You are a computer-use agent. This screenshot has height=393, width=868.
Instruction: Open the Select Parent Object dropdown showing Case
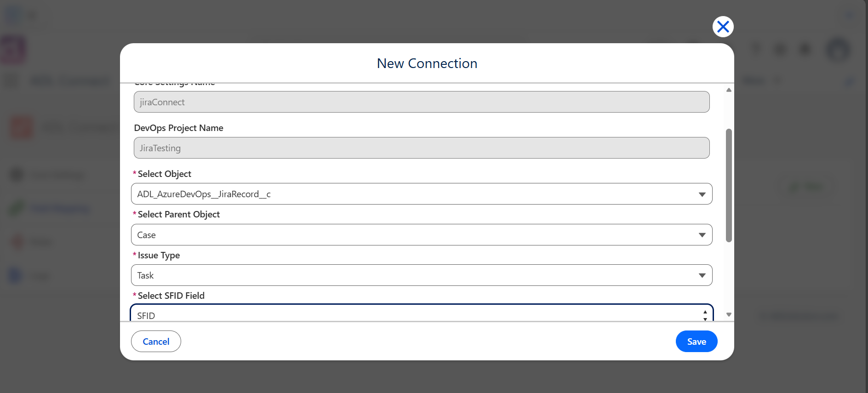422,235
